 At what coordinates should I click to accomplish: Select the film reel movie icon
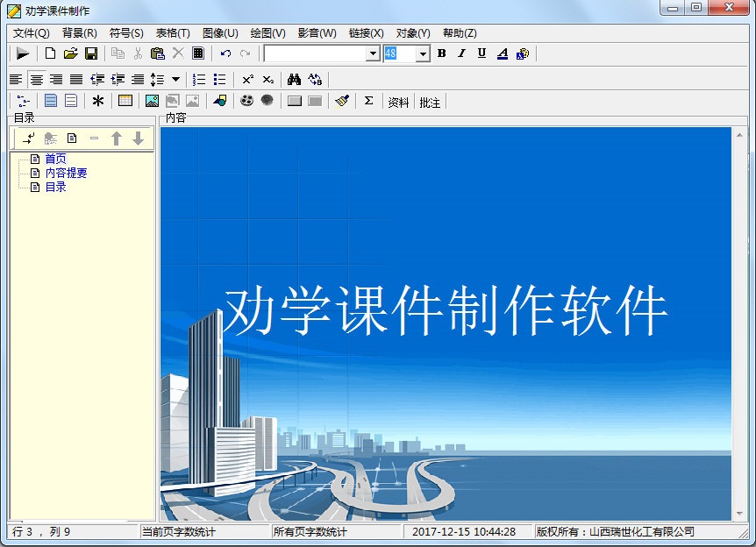245,100
